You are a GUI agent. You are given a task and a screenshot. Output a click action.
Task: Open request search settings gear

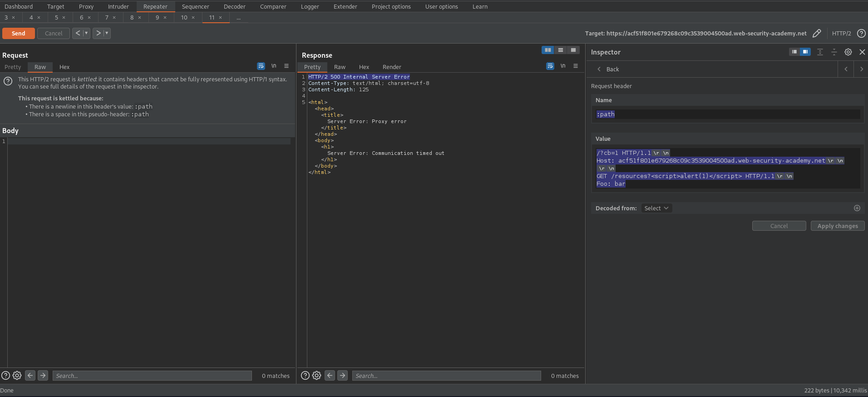pos(17,376)
